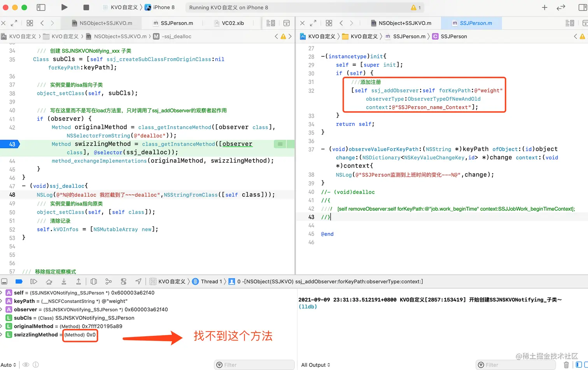This screenshot has height=370, width=588.
Task: Toggle the variables view pane button
Action: [579, 365]
